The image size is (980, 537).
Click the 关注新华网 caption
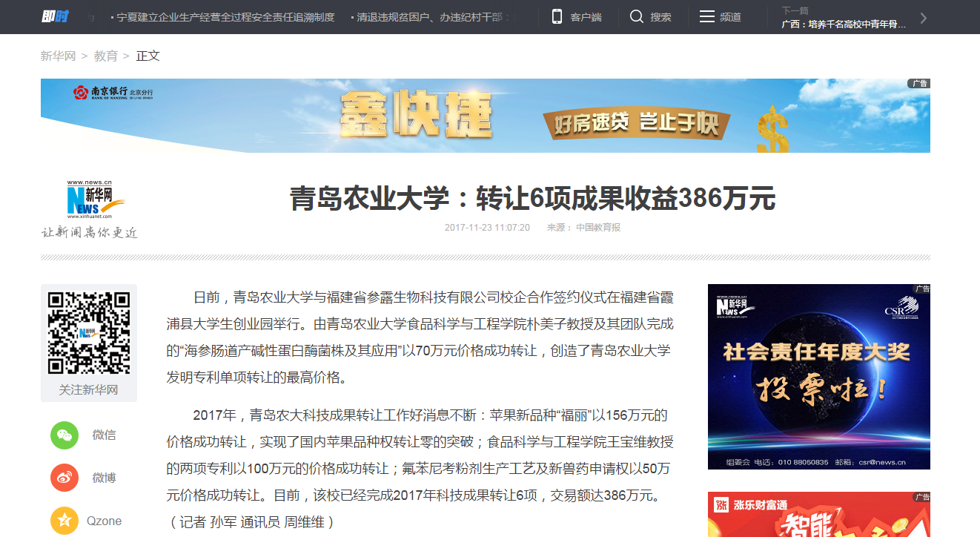tap(88, 389)
